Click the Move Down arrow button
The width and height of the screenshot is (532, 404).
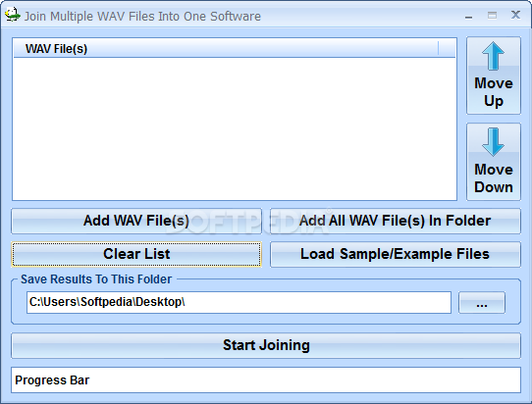click(494, 162)
